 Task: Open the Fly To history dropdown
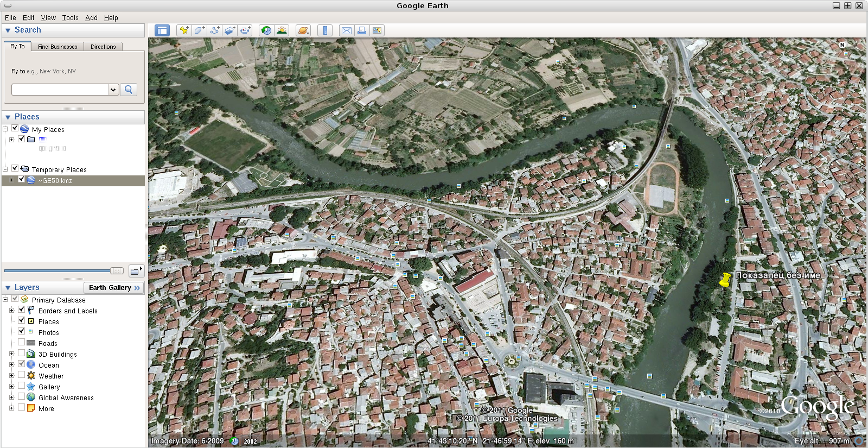[113, 90]
